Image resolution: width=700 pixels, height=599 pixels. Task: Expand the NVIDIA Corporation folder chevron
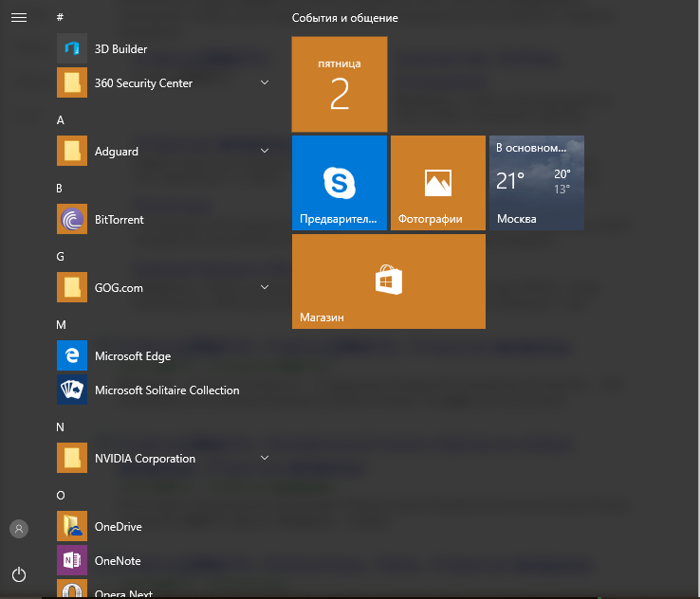tap(265, 458)
